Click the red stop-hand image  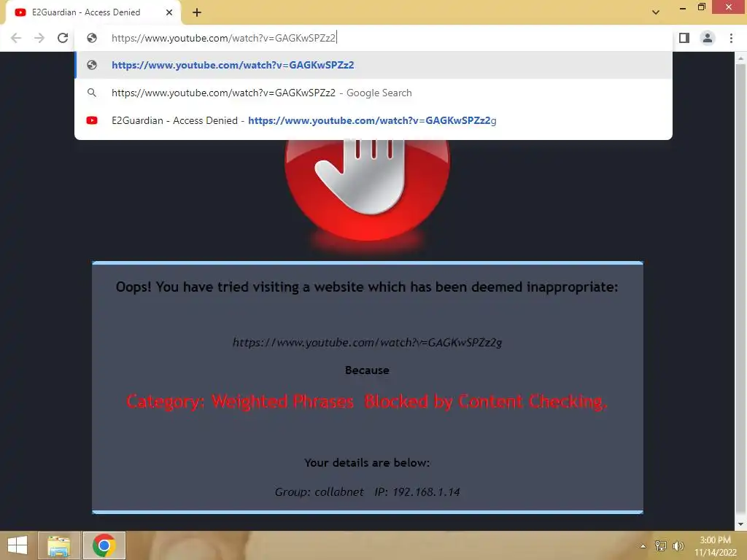367,190
